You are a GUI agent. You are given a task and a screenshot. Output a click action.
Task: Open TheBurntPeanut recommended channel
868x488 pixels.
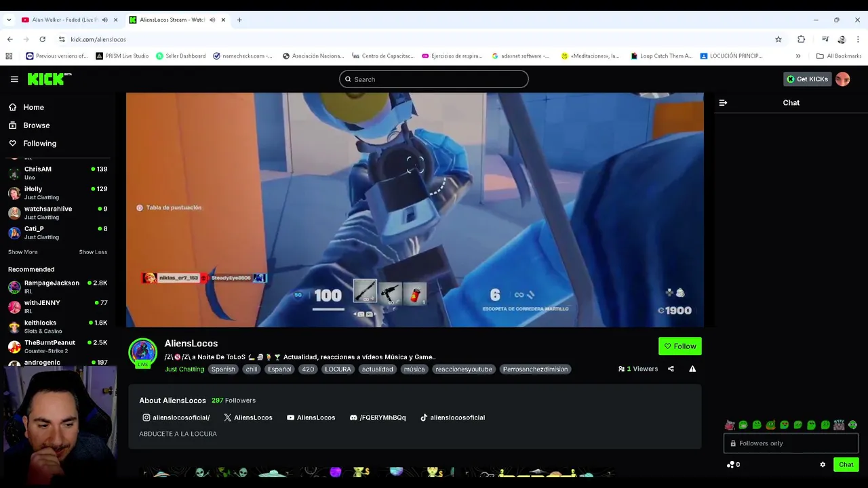(58, 346)
